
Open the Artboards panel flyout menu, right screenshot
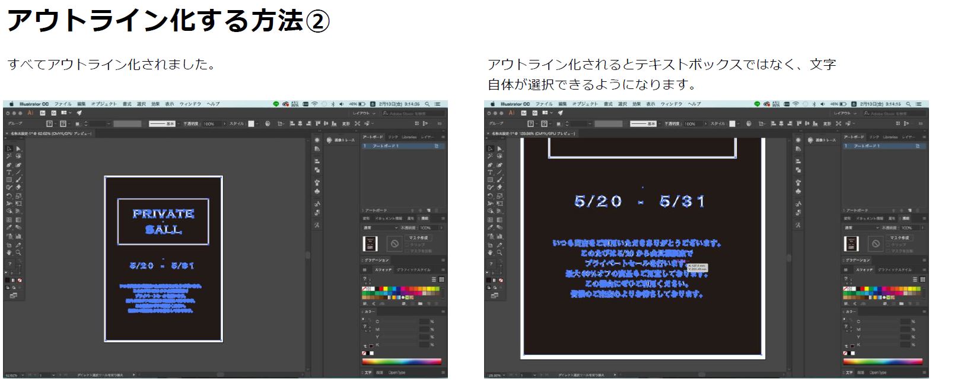coord(924,137)
